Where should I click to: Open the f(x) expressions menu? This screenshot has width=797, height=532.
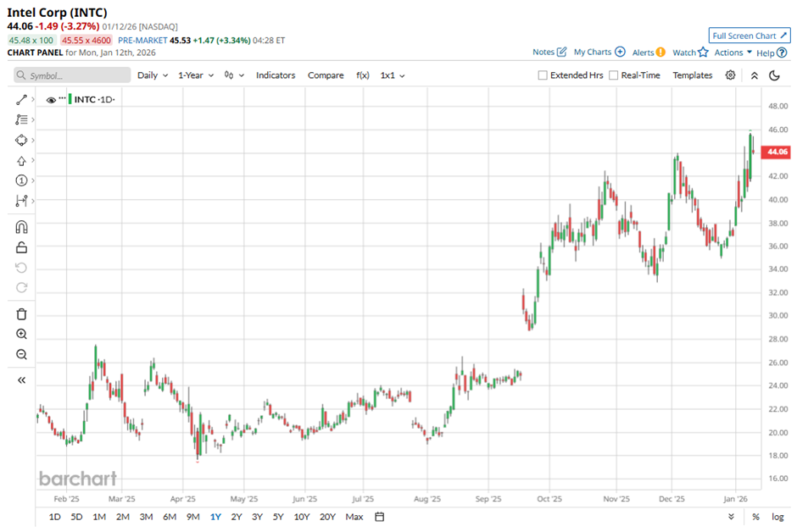pyautogui.click(x=363, y=75)
